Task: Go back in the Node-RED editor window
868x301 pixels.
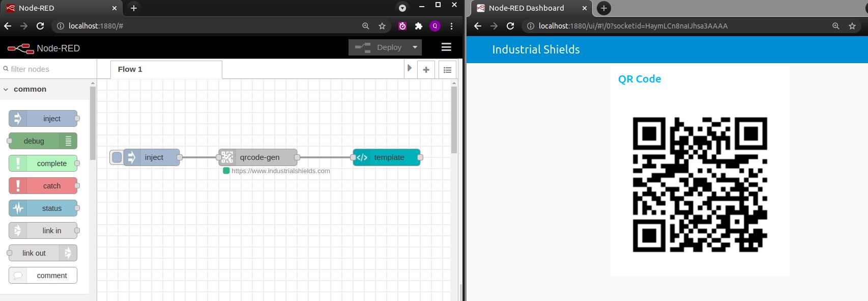Action: (8, 26)
